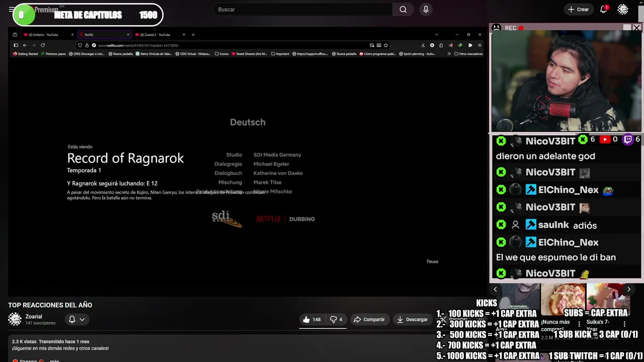Click the Compartir share button

[x=369, y=319]
